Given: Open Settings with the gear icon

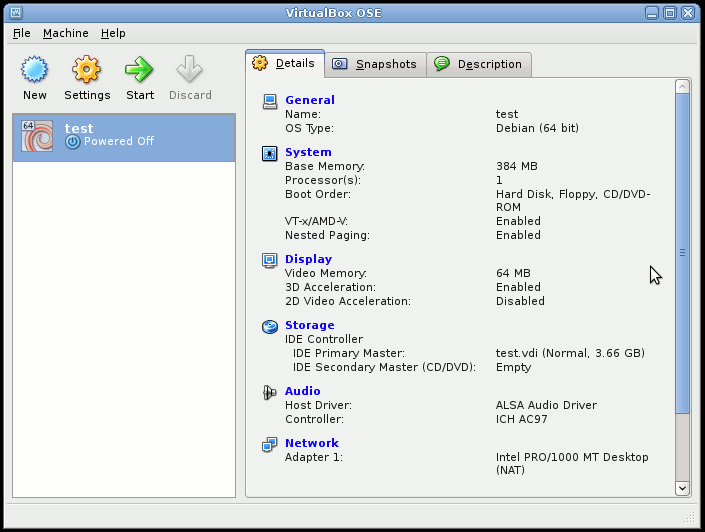Looking at the screenshot, I should [x=86, y=69].
